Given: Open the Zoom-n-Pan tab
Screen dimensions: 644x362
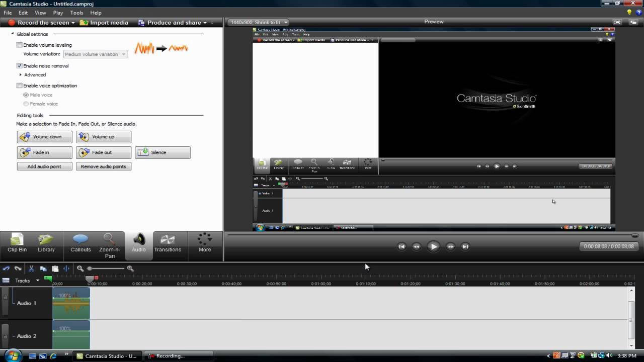Looking at the screenshot, I should pos(110,245).
